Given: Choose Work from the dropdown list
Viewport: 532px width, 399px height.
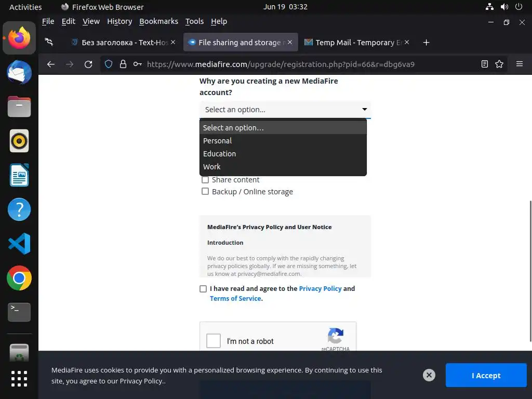Looking at the screenshot, I should pos(283,167).
